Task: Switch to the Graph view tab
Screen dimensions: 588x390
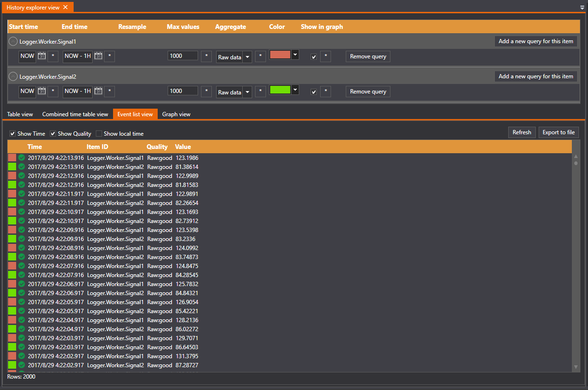Action: click(176, 114)
